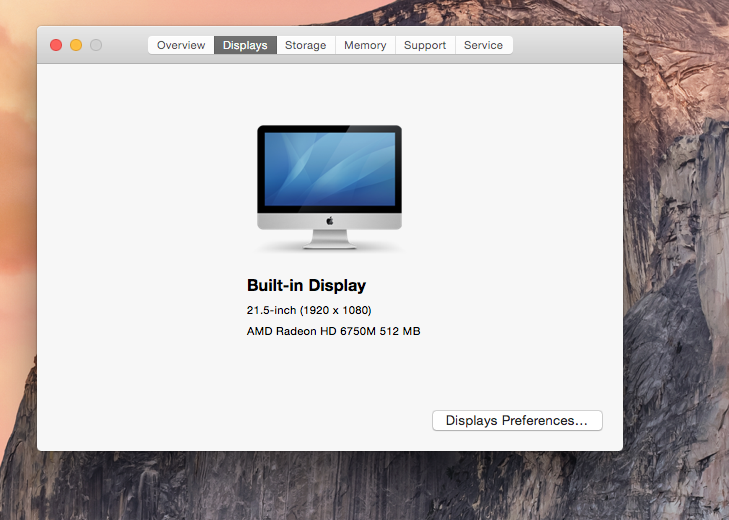Screen dimensions: 729x520
Task: Click the 21.5-inch (1920 x 1080) text
Action: click(x=309, y=310)
